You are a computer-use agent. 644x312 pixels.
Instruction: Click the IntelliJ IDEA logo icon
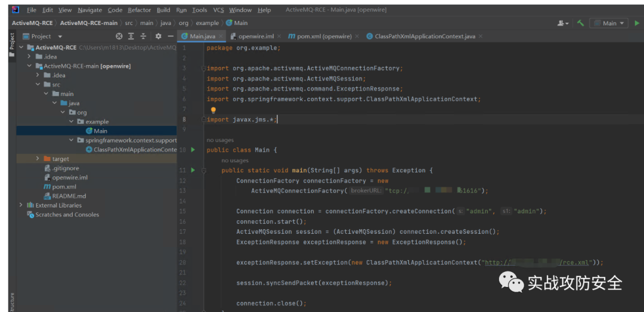click(16, 10)
